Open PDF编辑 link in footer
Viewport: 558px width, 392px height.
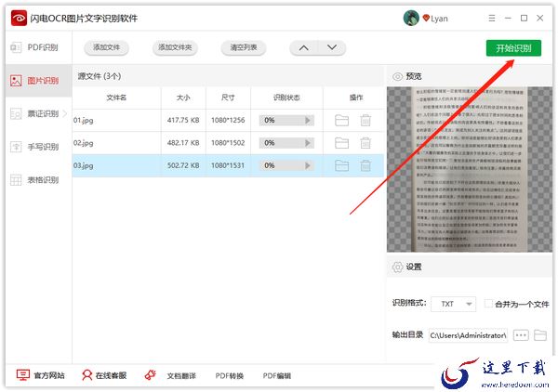click(x=277, y=376)
